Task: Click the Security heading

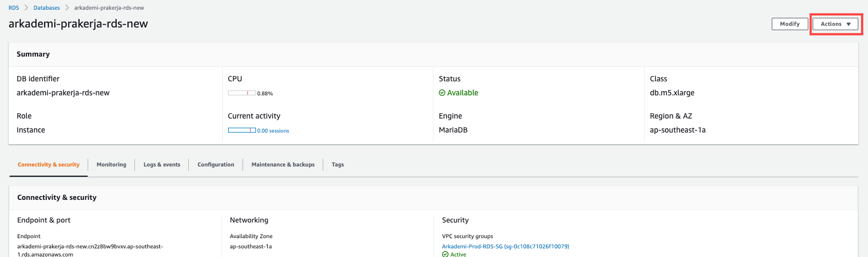Action: (x=456, y=220)
